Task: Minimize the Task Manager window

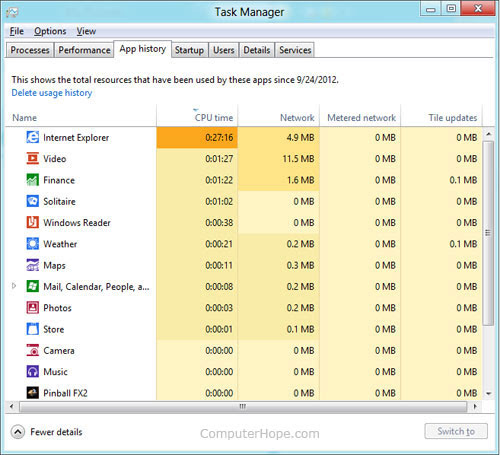Action: [431, 8]
